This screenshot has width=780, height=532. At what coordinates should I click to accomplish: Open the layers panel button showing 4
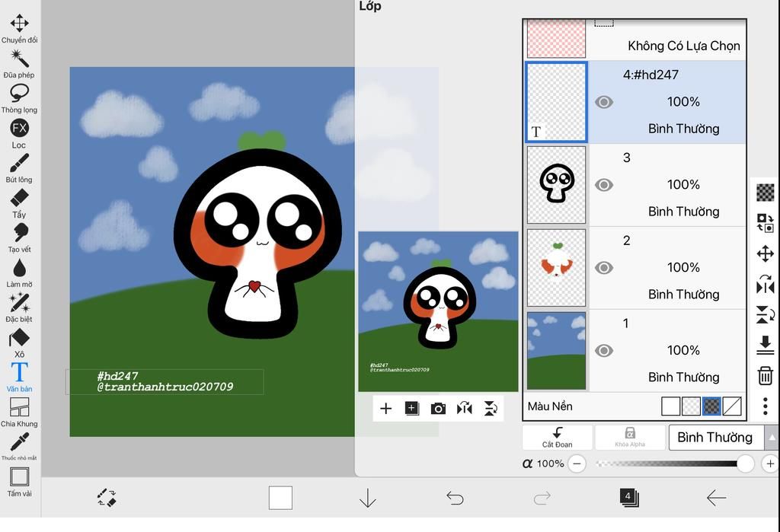pyautogui.click(x=629, y=498)
